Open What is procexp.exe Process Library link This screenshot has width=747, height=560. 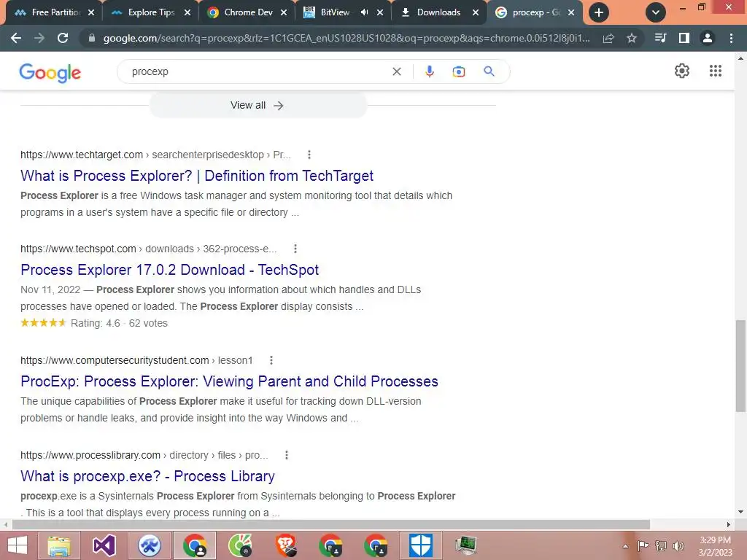147,476
